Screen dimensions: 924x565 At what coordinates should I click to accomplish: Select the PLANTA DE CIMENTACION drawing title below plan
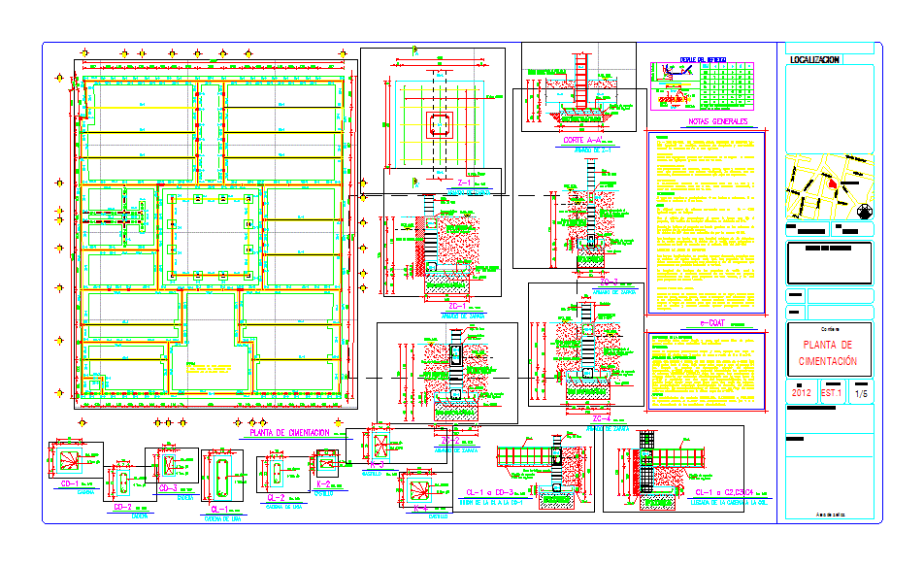tap(291, 432)
